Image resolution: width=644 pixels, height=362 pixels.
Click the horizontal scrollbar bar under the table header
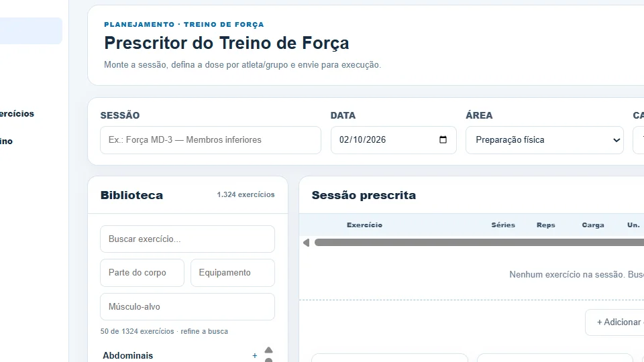click(x=479, y=243)
